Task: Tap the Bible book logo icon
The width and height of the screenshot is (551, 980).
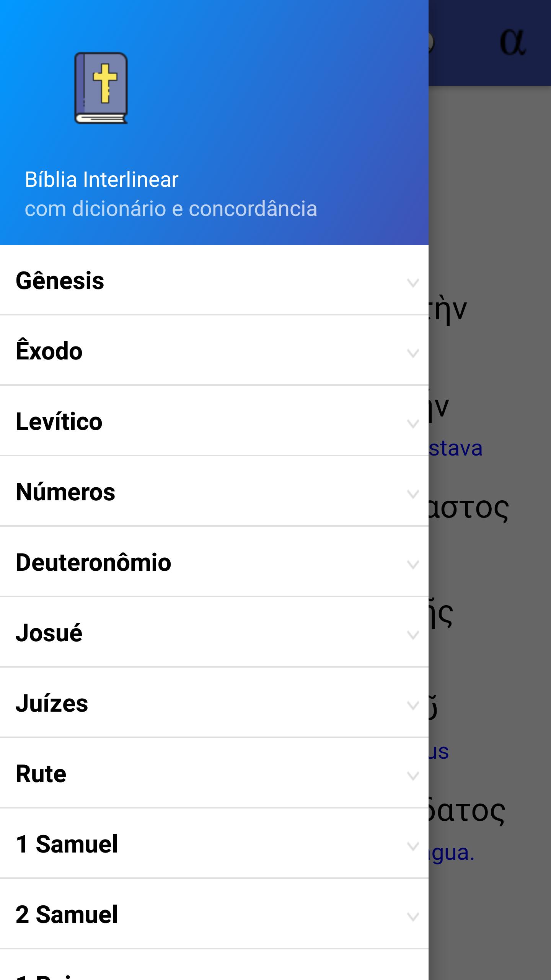Action: pos(101,88)
